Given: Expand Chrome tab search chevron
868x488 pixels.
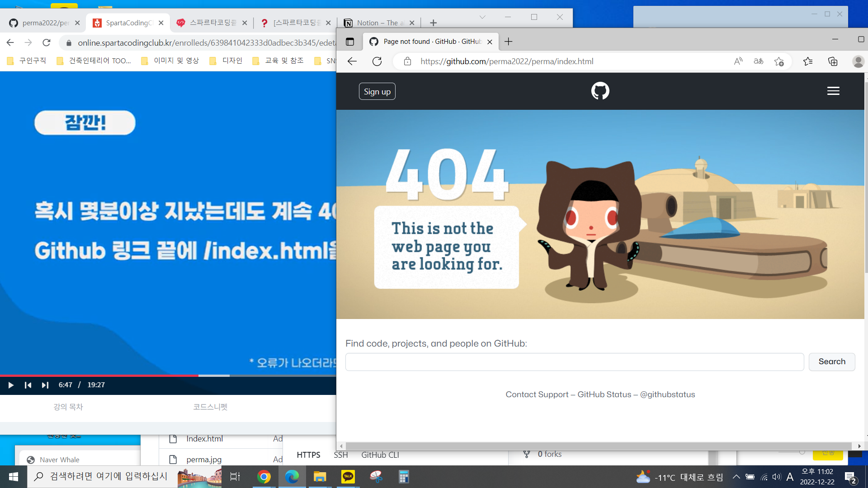Looking at the screenshot, I should pos(482,17).
